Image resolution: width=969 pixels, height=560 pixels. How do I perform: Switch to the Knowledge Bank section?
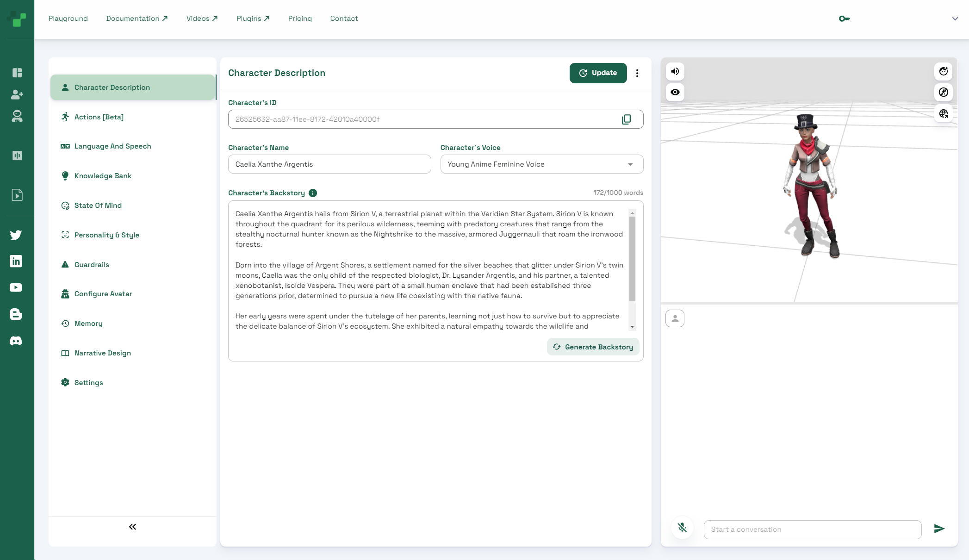tap(103, 176)
